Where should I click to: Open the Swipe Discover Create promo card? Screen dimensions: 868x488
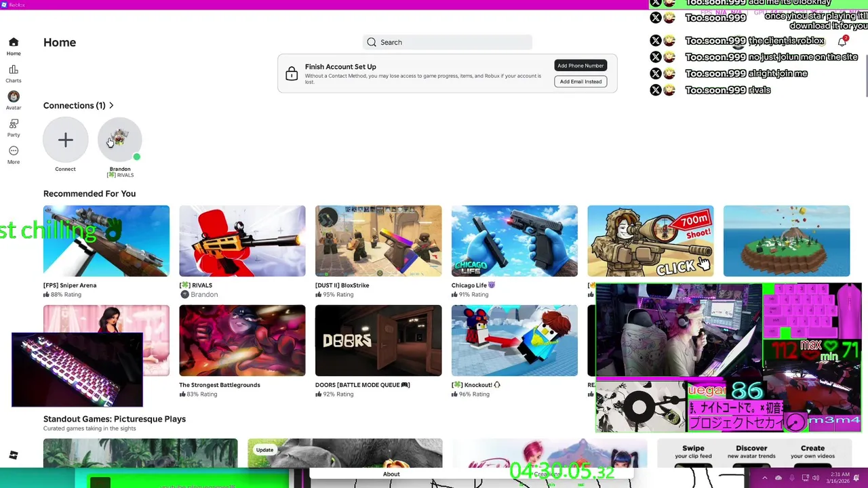point(754,453)
